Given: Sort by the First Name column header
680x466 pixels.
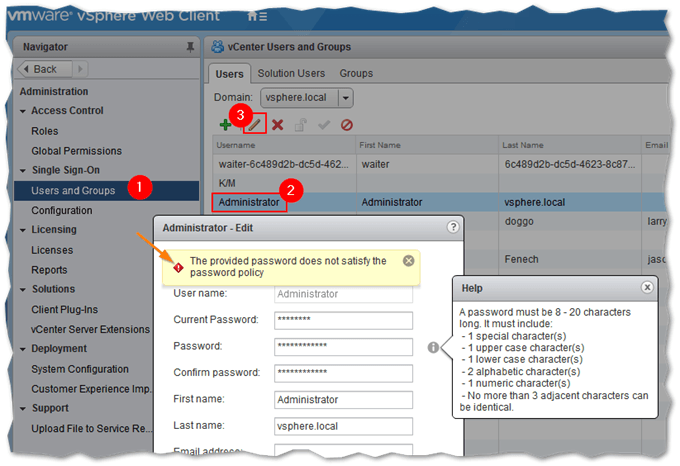Looking at the screenshot, I should pyautogui.click(x=427, y=145).
